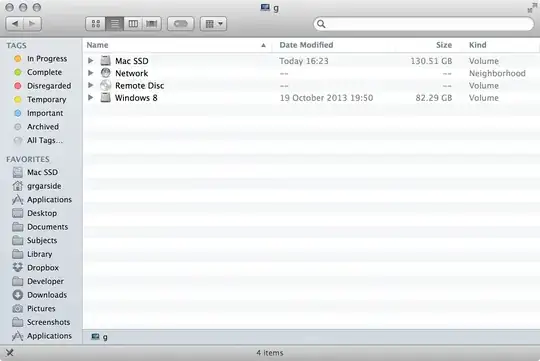Switch to list view
Image resolution: width=540 pixels, height=361 pixels.
coord(114,24)
